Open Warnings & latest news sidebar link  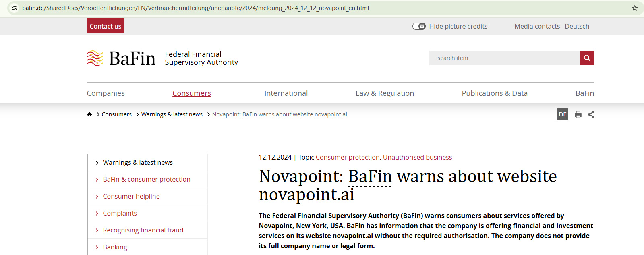pyautogui.click(x=138, y=163)
